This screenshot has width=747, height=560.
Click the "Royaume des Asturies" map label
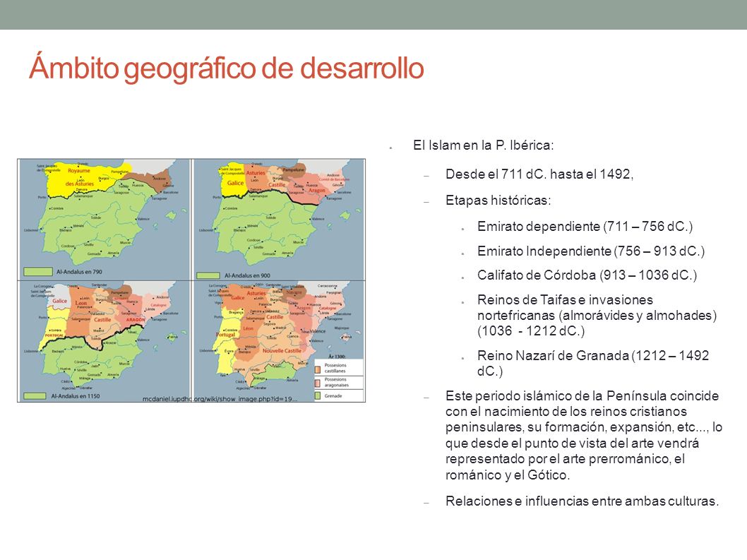tap(78, 177)
